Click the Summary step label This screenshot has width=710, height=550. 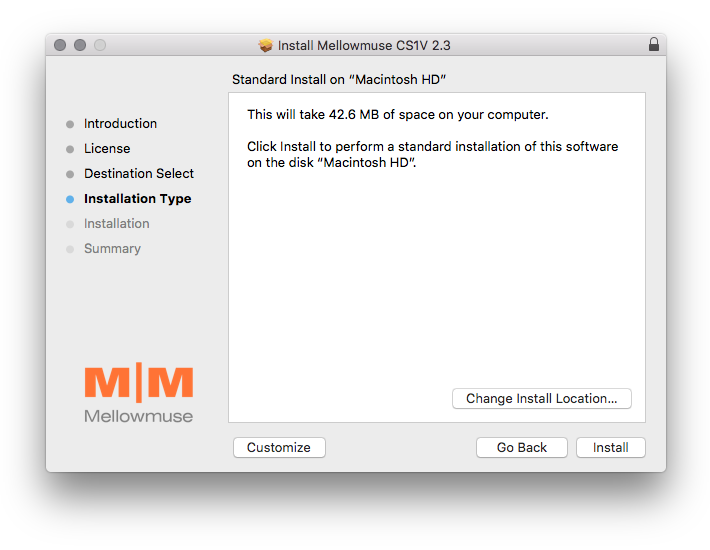coord(112,249)
